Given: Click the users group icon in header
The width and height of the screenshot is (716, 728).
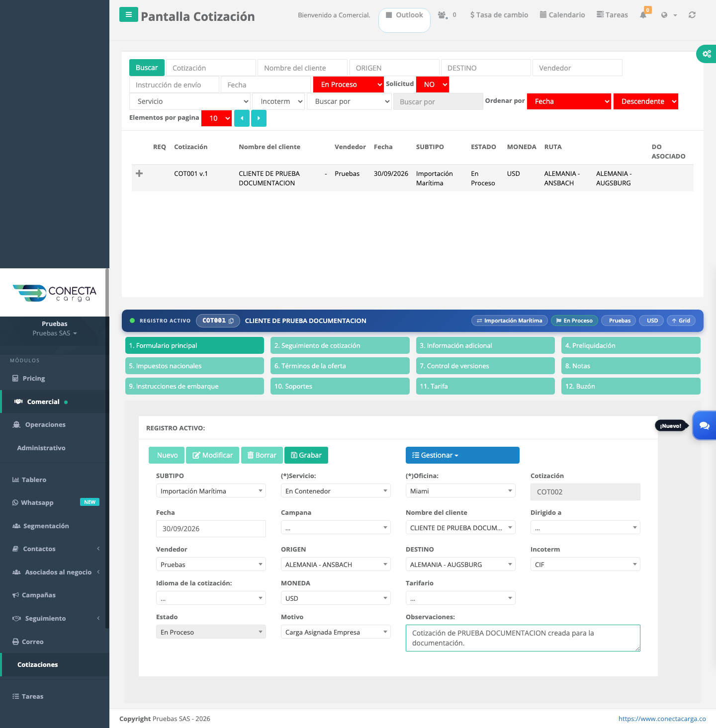Looking at the screenshot, I should click(443, 15).
